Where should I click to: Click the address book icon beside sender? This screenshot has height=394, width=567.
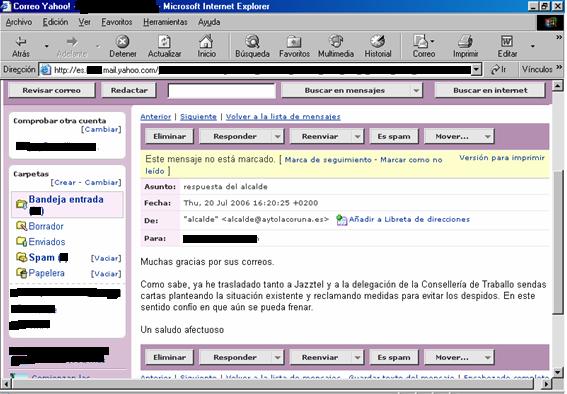(341, 220)
